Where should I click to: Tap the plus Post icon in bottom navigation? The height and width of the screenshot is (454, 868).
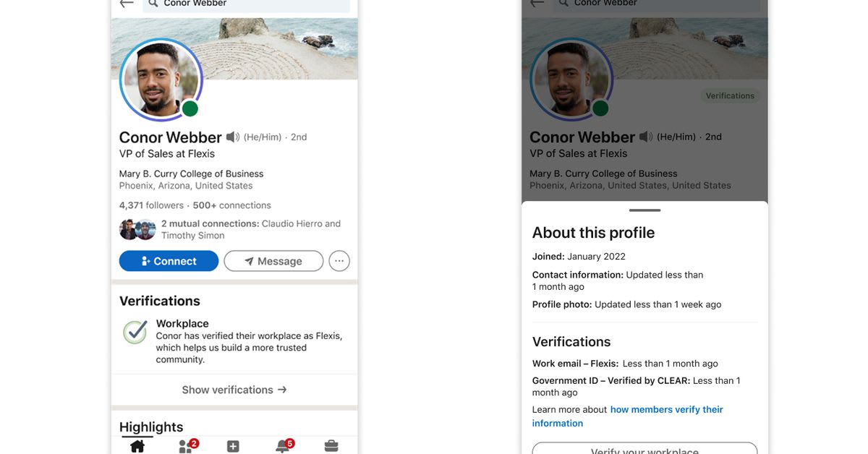[x=233, y=447]
